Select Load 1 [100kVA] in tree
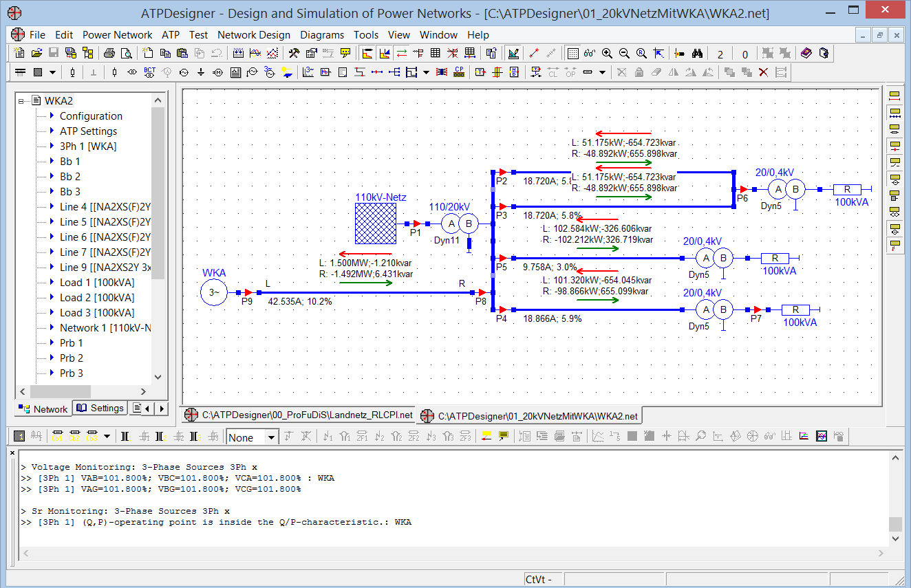Image resolution: width=911 pixels, height=588 pixels. 96,283
